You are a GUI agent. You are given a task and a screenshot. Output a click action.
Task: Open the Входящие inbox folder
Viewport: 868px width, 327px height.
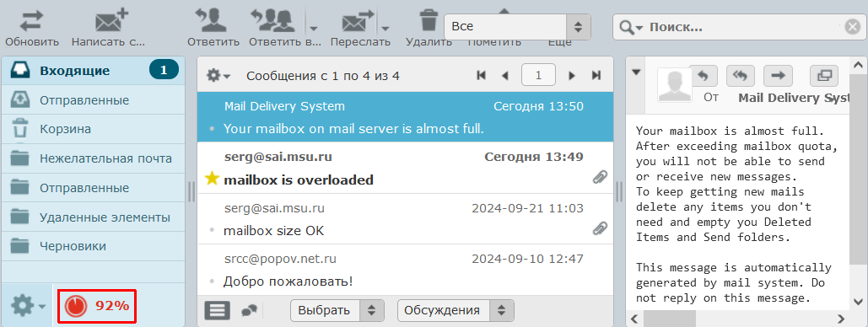click(93, 71)
